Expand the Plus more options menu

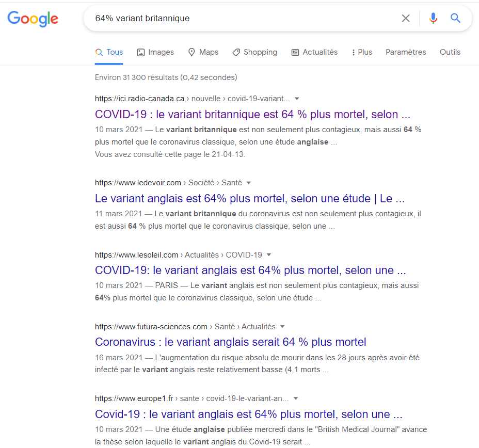[361, 52]
